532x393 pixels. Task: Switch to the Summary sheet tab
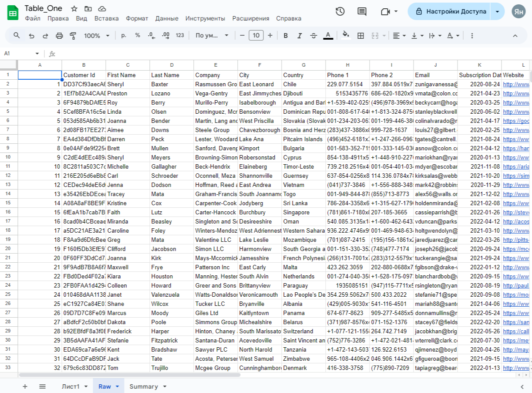coord(143,386)
